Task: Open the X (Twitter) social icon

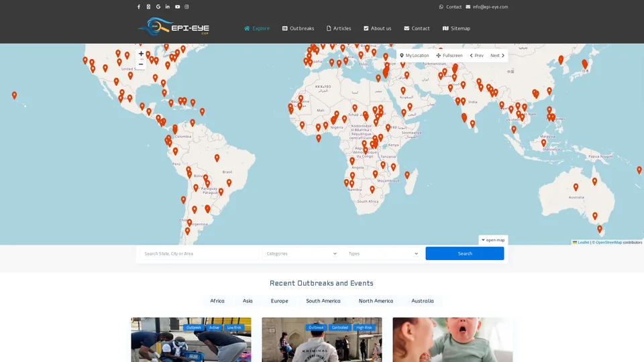Action: point(148,7)
